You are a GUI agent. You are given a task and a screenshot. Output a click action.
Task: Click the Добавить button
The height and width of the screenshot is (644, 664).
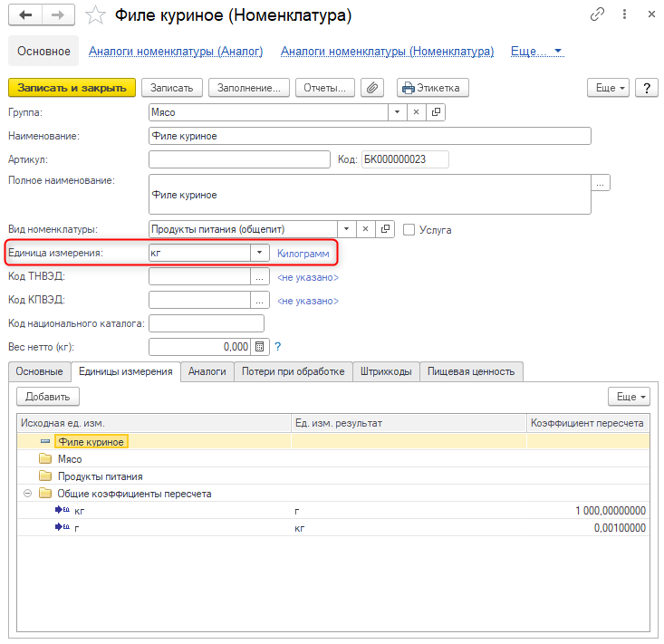click(49, 397)
